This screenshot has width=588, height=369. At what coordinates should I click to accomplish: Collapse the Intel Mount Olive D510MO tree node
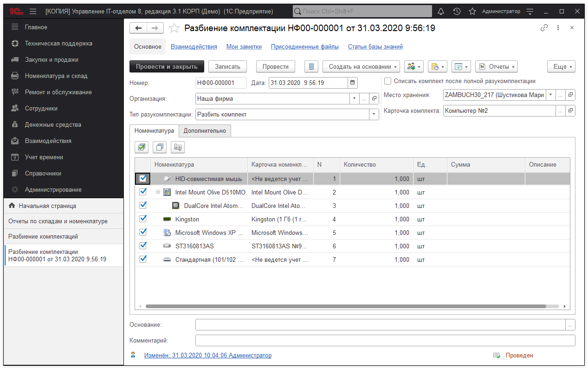(x=158, y=192)
